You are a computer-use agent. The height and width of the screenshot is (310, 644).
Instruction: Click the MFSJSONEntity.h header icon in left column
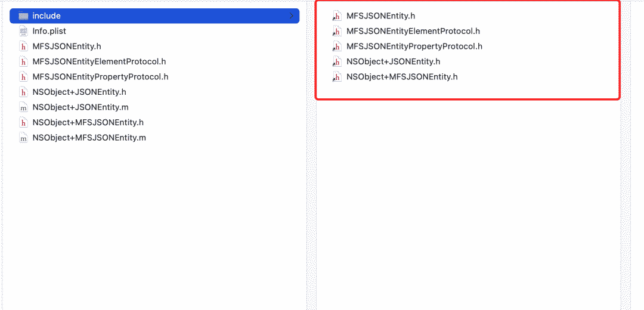pos(24,46)
